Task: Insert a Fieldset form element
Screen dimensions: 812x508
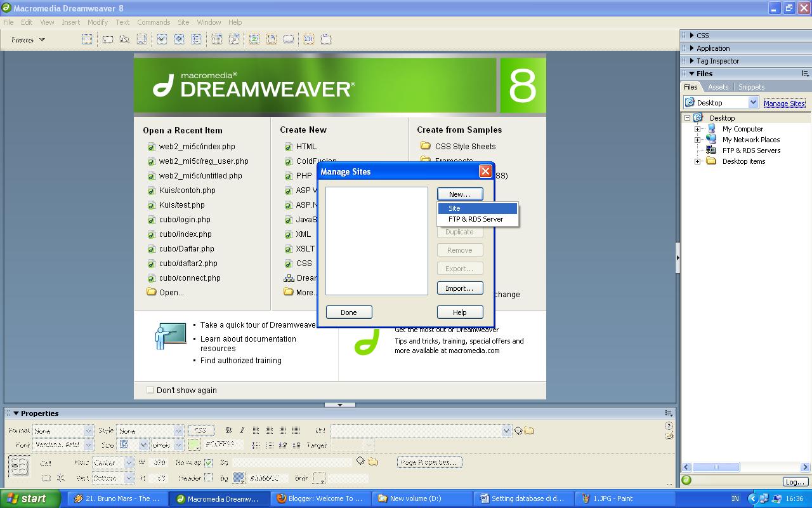Action: (326, 39)
